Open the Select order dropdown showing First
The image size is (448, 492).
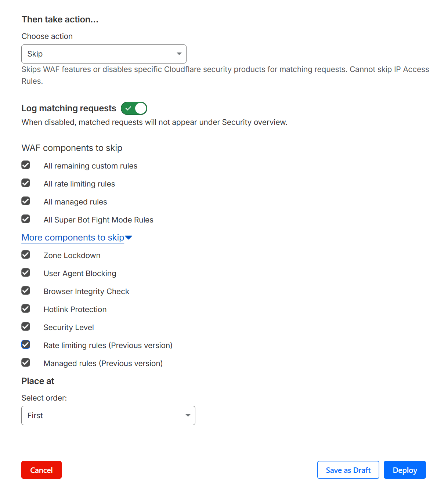pyautogui.click(x=108, y=415)
